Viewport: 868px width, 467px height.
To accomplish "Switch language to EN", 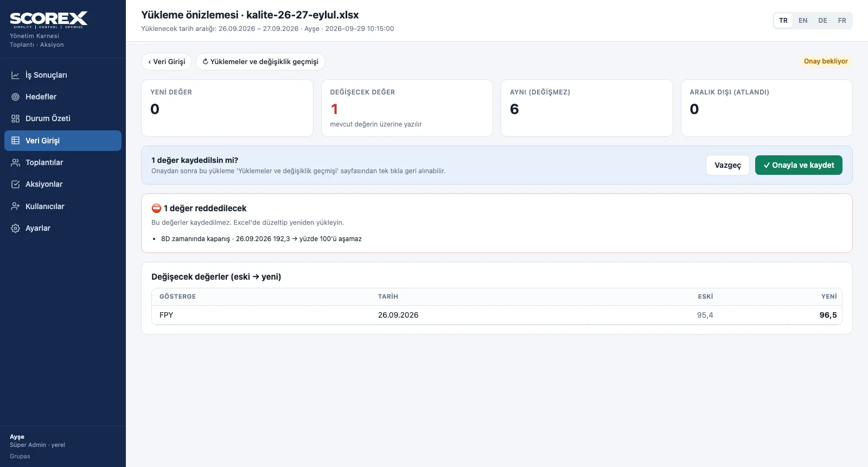I will pyautogui.click(x=803, y=21).
